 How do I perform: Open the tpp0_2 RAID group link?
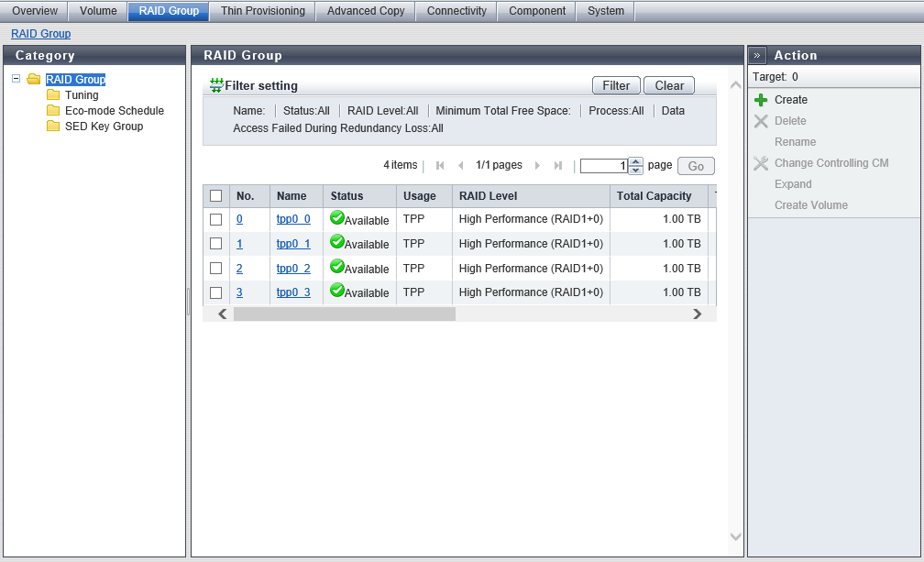click(293, 269)
